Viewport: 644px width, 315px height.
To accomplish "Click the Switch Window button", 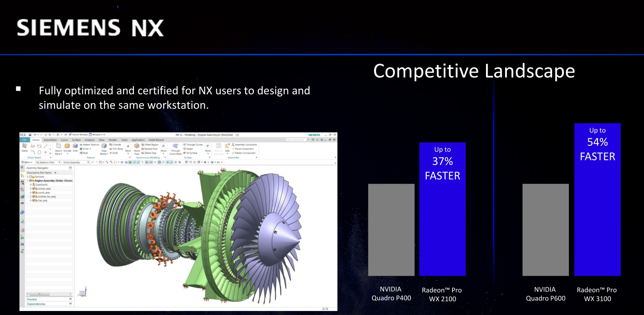I will tap(78, 135).
